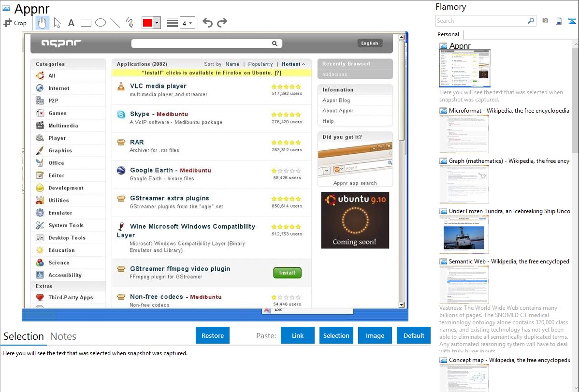
Task: Click the line style icon
Action: (x=173, y=23)
